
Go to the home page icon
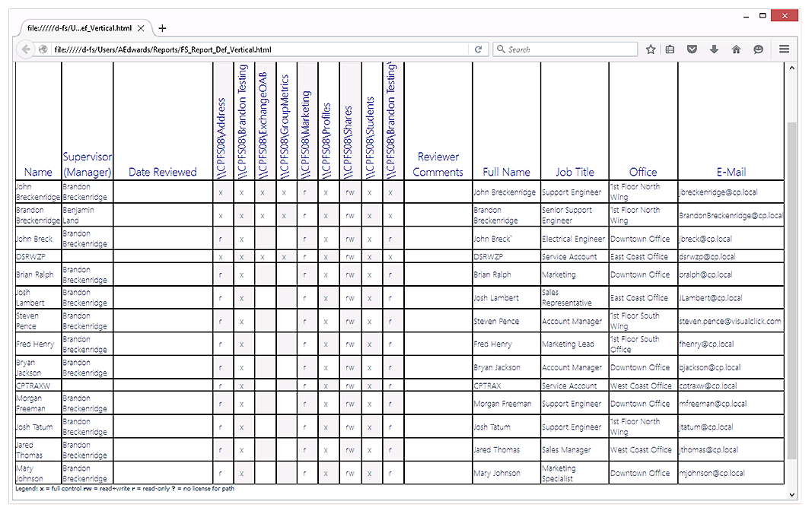click(736, 49)
